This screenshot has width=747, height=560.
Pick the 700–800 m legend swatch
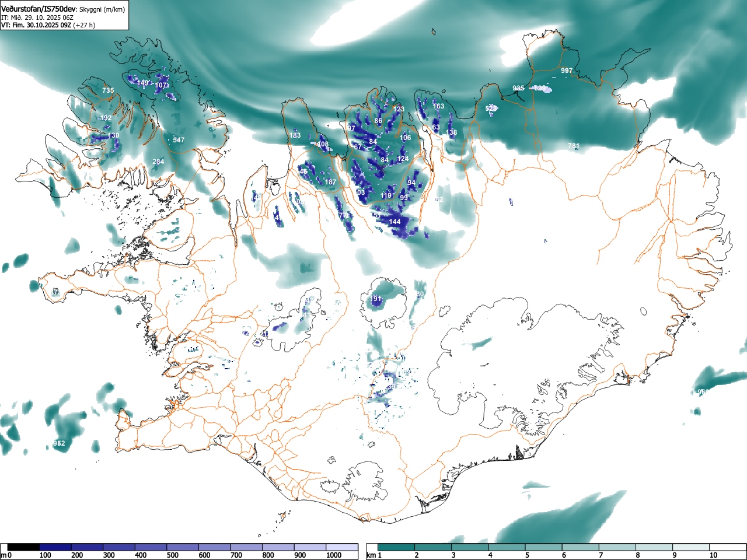(x=246, y=547)
